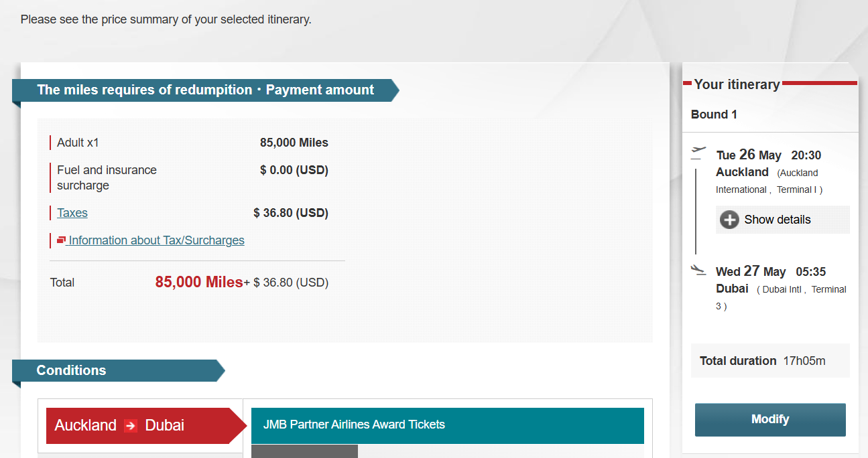Open Information about Tax/Surcharges link

[156, 240]
